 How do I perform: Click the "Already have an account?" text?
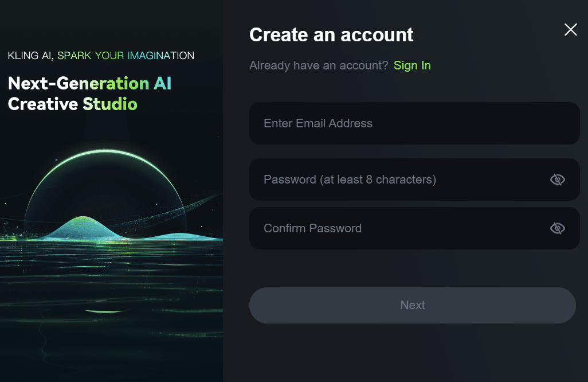319,65
